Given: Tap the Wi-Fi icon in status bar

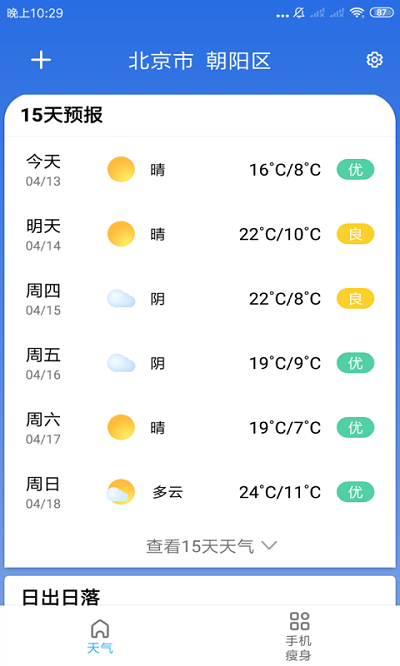Looking at the screenshot, I should pyautogui.click(x=357, y=13).
